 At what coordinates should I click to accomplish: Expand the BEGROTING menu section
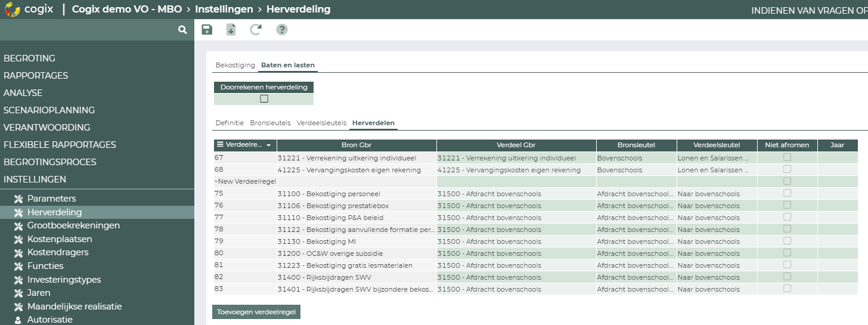(29, 58)
